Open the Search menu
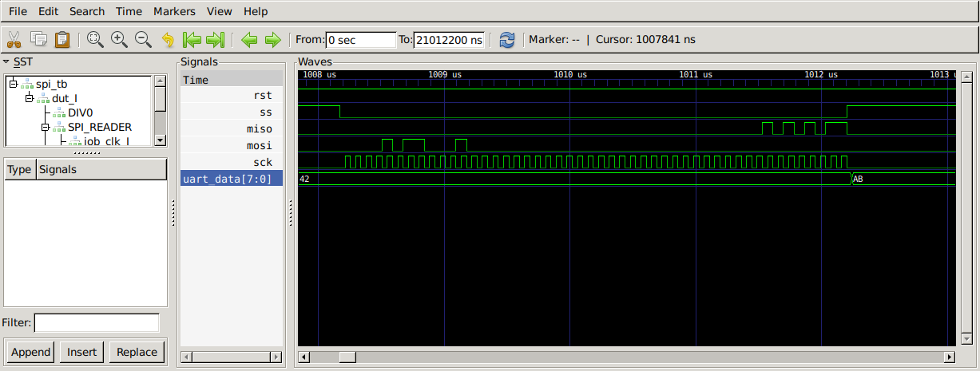 pos(87,11)
